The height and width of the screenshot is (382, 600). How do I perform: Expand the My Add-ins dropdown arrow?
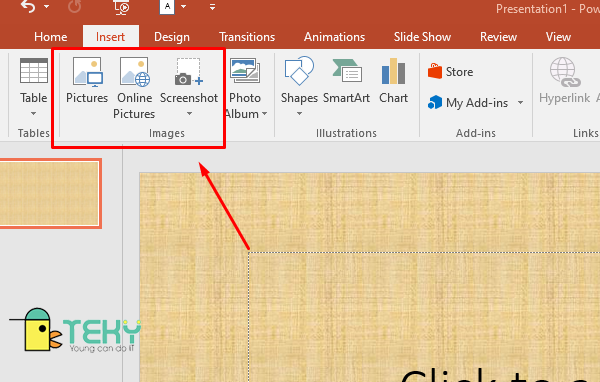pyautogui.click(x=520, y=103)
